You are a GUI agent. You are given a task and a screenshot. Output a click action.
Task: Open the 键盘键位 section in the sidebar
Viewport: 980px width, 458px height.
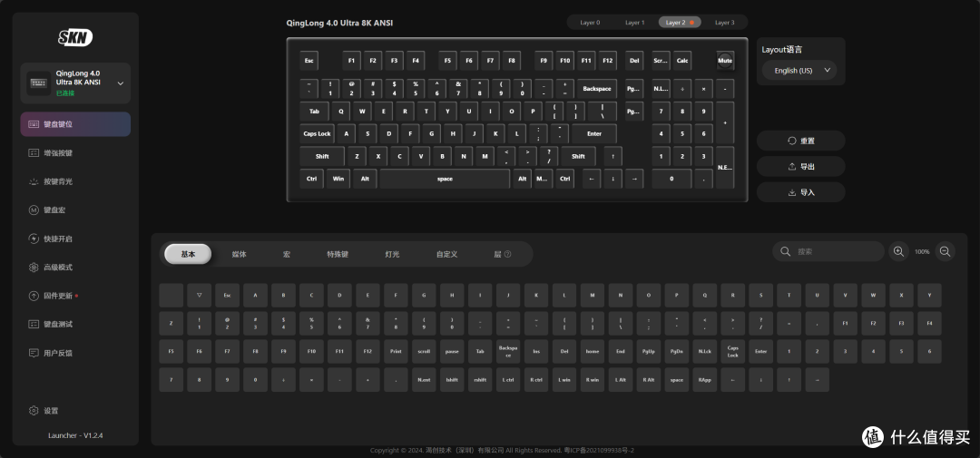[x=75, y=123]
